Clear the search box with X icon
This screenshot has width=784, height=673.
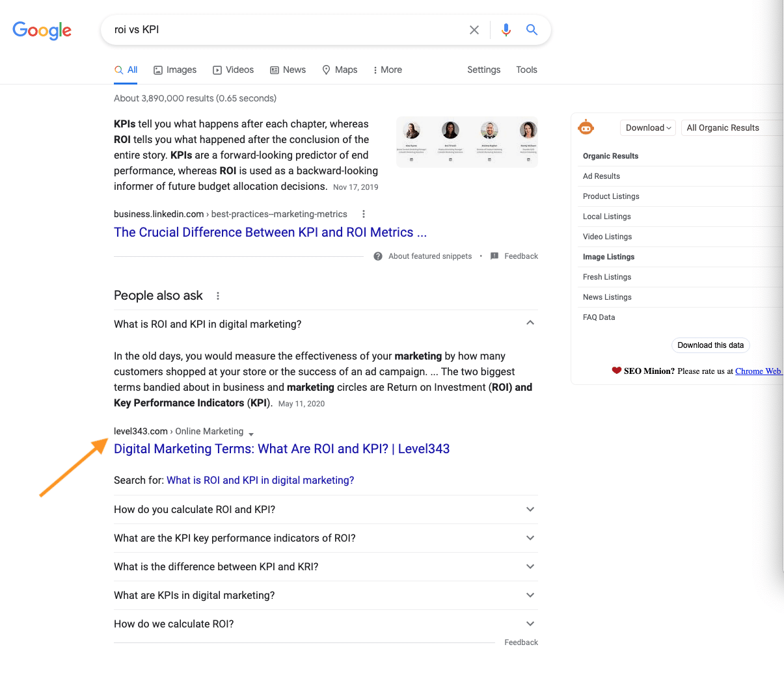(x=474, y=30)
